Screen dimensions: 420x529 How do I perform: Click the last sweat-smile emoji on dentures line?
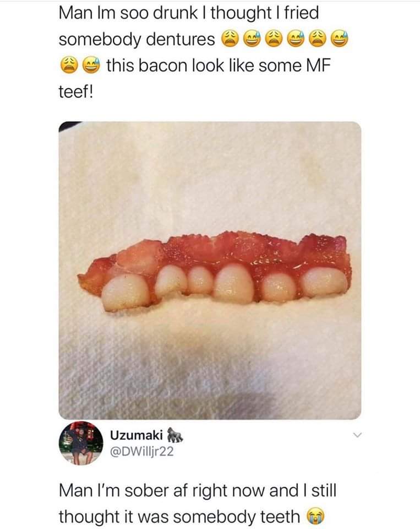pos(340,39)
